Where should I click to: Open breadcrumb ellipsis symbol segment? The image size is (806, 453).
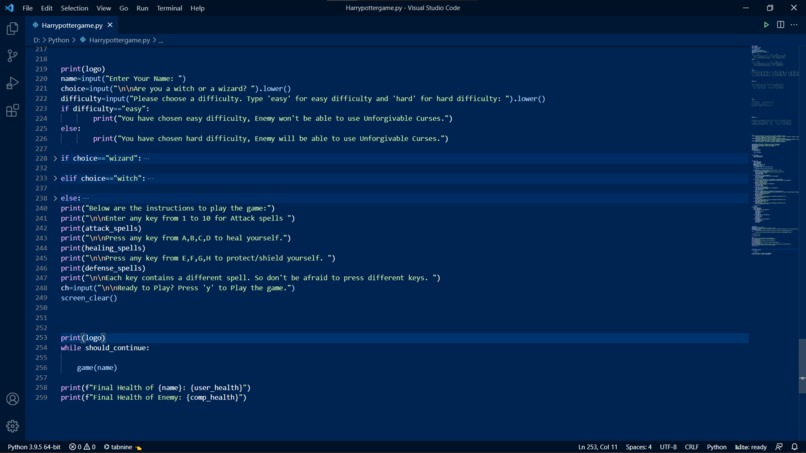coord(160,40)
